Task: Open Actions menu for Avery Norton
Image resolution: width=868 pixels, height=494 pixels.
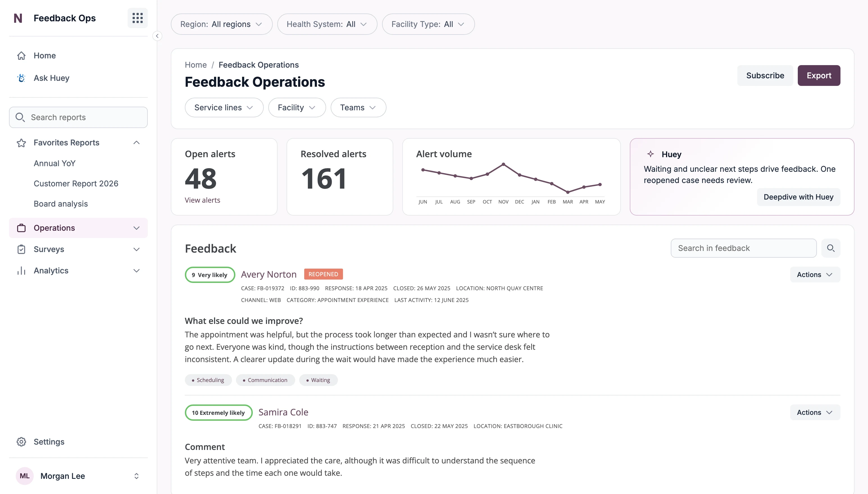Action: pyautogui.click(x=815, y=275)
